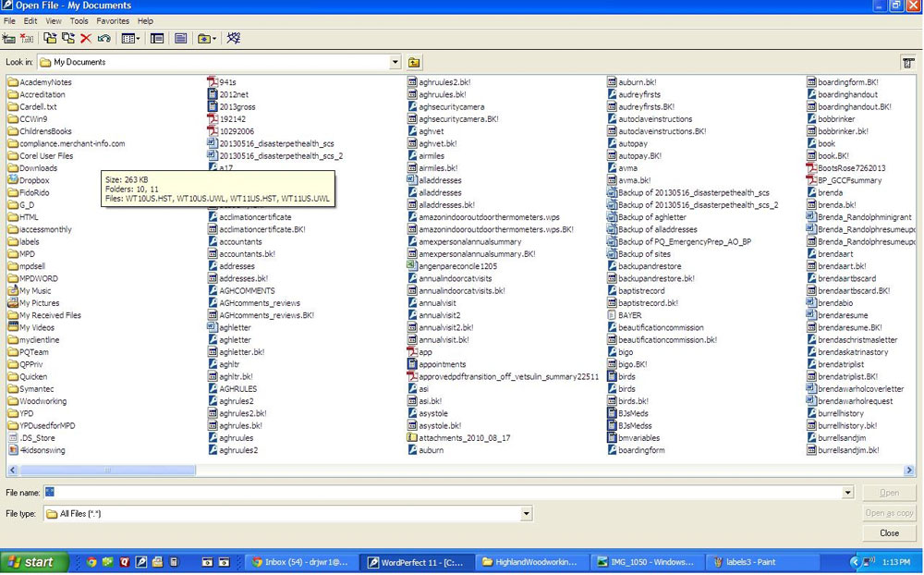Open the Favorites folder toolbar dropdown
The image size is (924, 575).
point(208,39)
